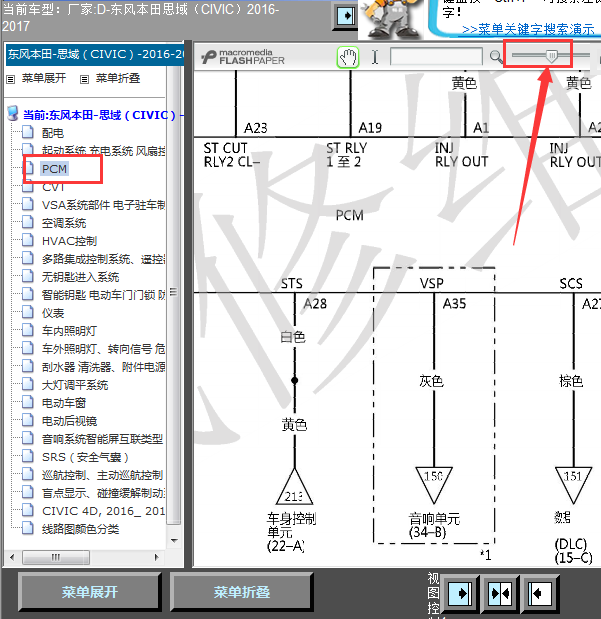
Task: Click the document icon beside SRS（安全气囊）
Action: tap(28, 456)
